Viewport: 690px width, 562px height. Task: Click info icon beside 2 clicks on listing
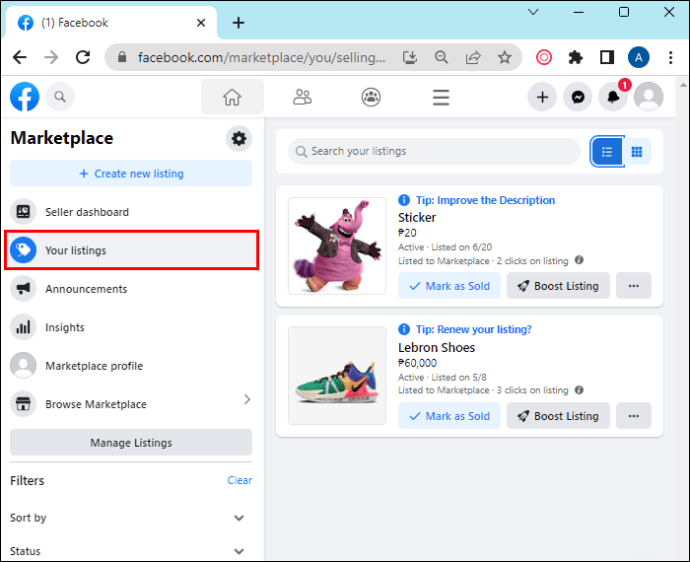579,260
